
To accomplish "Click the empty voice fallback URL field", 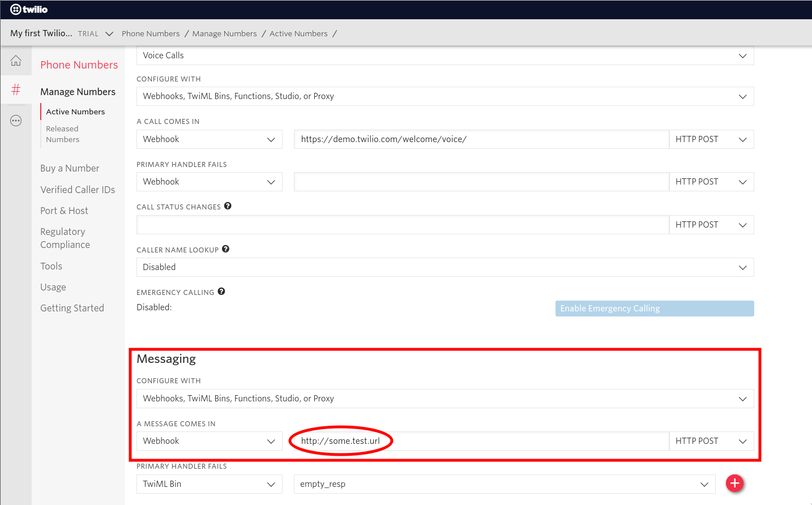I will (481, 182).
